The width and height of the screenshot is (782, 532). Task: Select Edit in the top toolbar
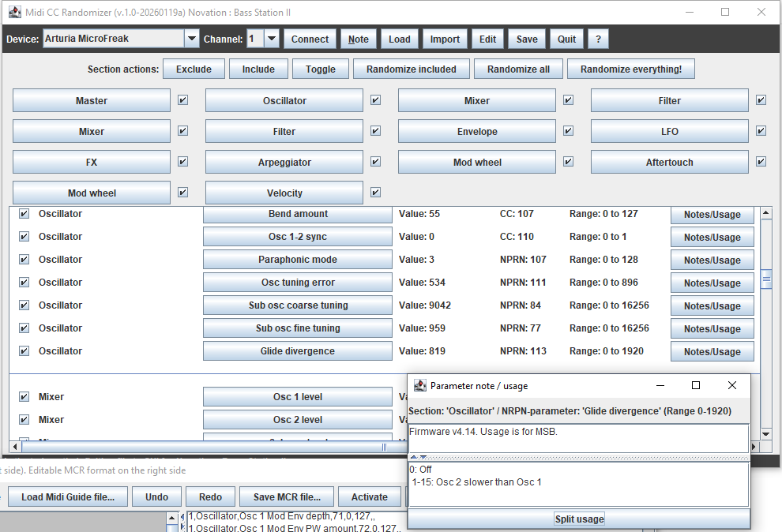point(487,39)
